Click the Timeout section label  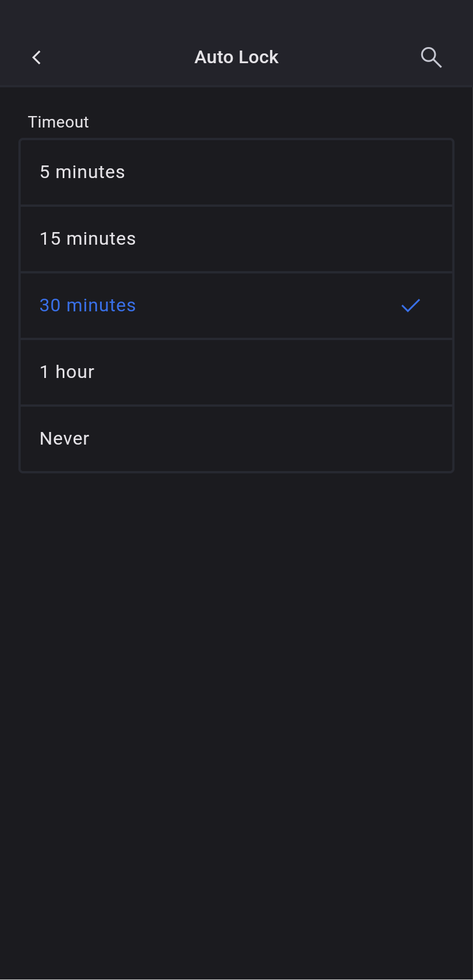point(58,122)
